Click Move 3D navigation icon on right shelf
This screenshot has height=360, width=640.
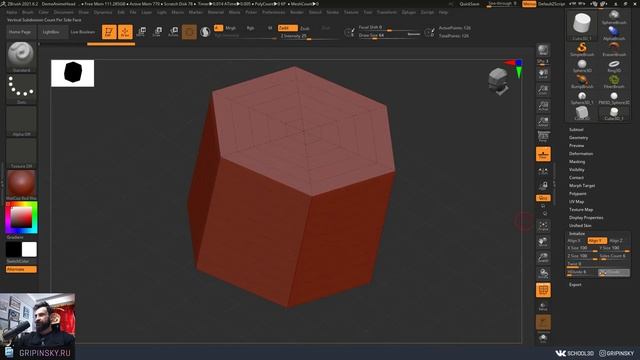pos(543,242)
